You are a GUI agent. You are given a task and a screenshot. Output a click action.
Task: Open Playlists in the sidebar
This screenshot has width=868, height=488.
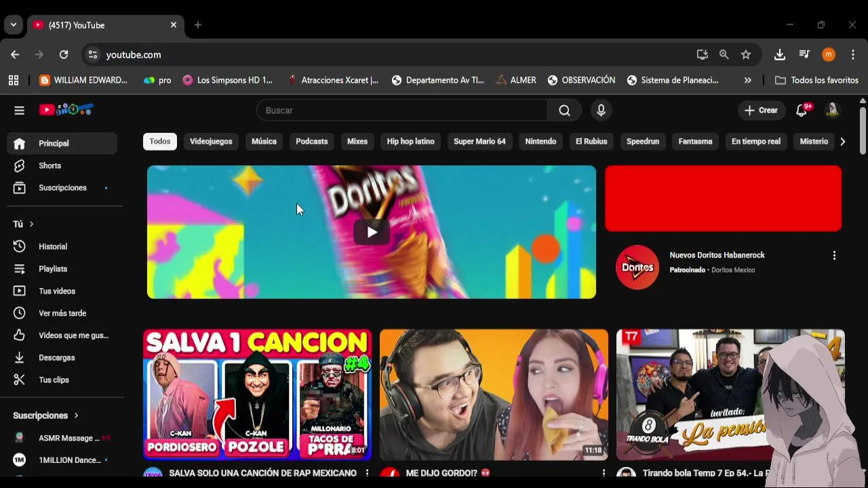62,269
